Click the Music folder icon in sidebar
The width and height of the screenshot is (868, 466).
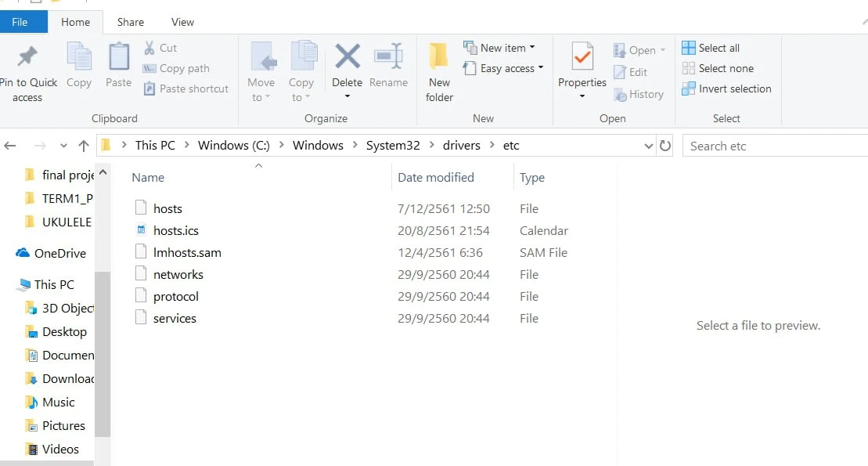point(32,403)
